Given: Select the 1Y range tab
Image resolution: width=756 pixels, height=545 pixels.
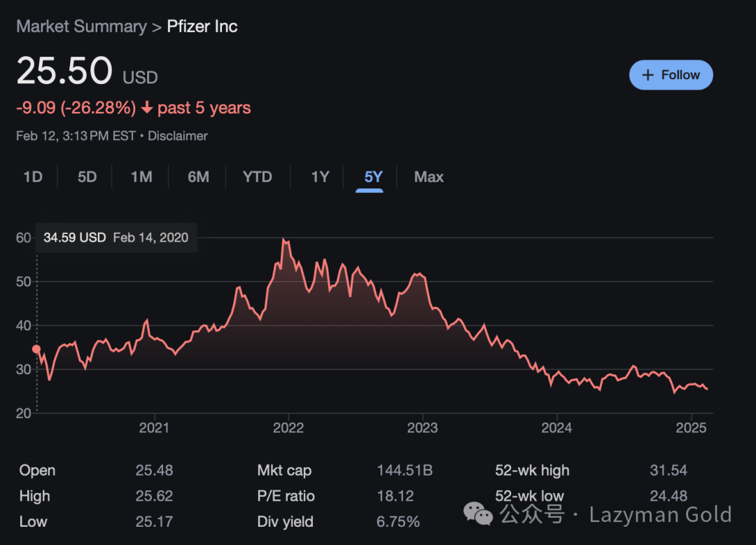Looking at the screenshot, I should coord(320,177).
